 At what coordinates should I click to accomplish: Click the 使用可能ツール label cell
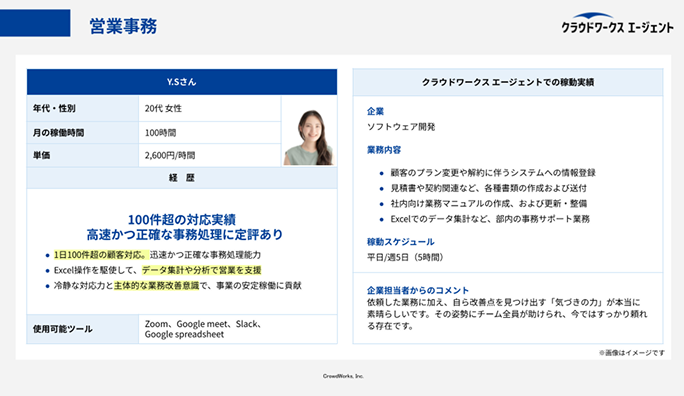83,329
